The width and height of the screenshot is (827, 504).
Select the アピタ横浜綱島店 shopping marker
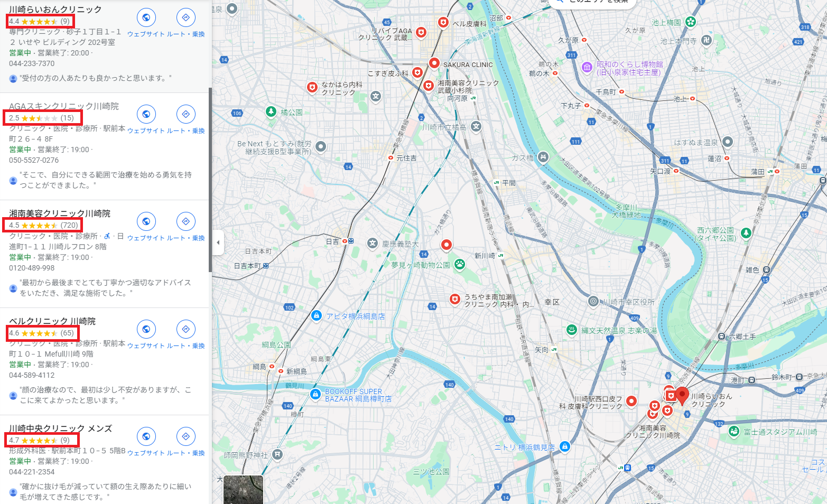(x=316, y=316)
